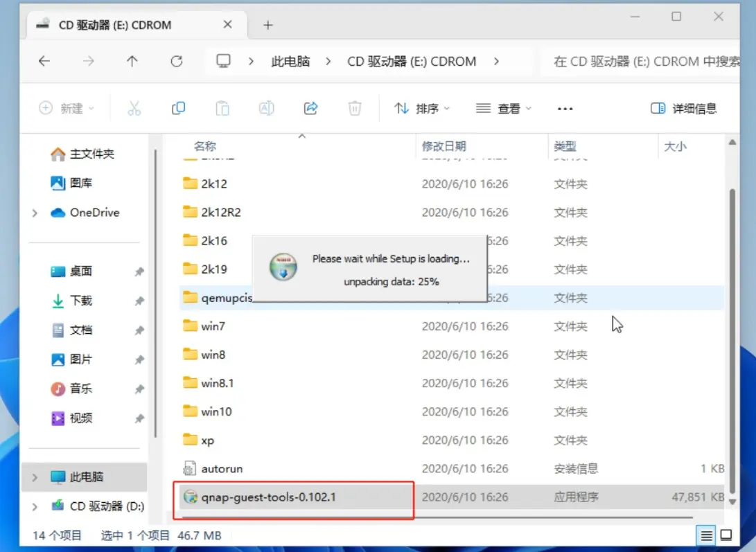Navigate back with the Back arrow

[44, 61]
